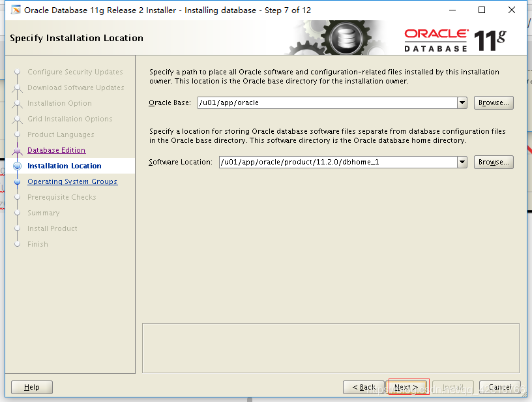Click the 'Grid Installation Options' step text

click(70, 119)
